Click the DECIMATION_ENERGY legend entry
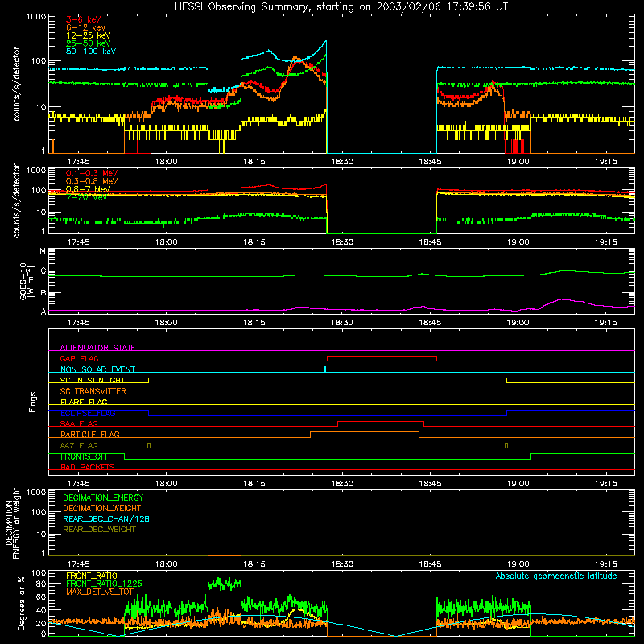This screenshot has width=644, height=644. [103, 497]
